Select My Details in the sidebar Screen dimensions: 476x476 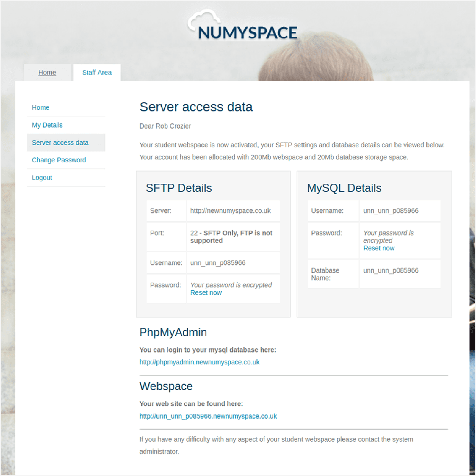point(47,125)
